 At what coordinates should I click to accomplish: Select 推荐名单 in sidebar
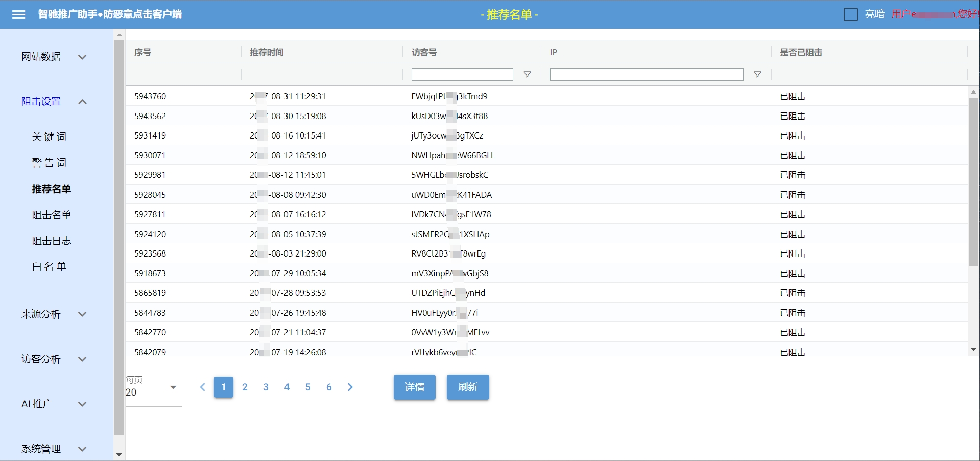[52, 189]
